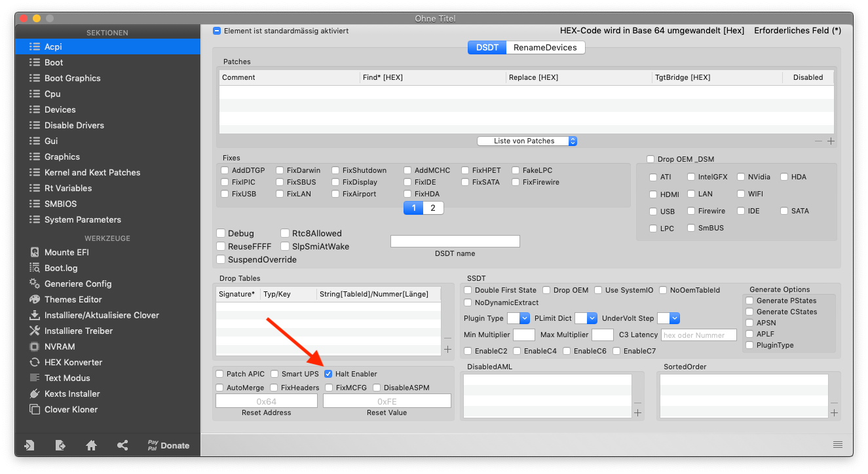Screen dimensions: 868x474
Task: Uncheck the Halt Enabler checkbox
Action: pos(328,374)
